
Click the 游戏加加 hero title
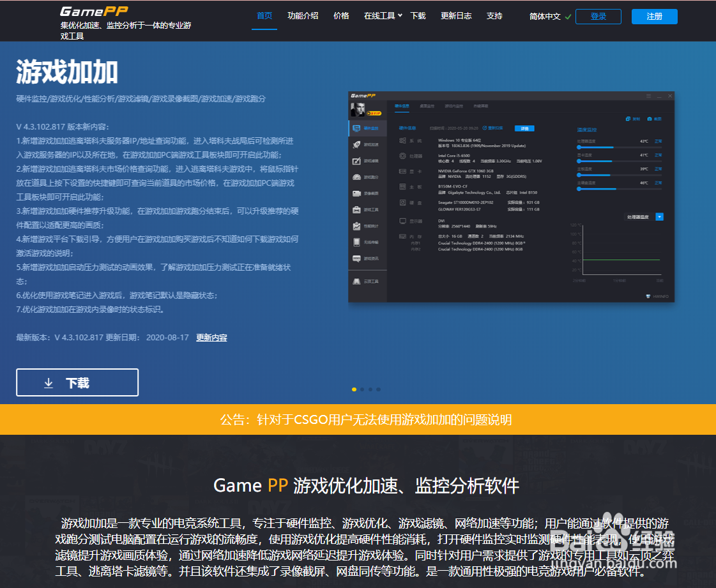point(67,72)
